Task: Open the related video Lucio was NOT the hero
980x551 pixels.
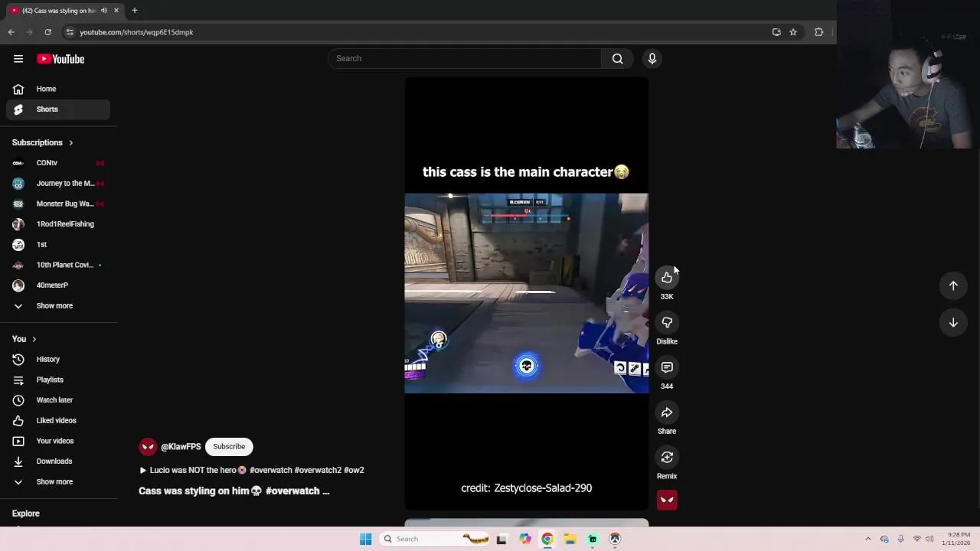Action: [x=251, y=470]
